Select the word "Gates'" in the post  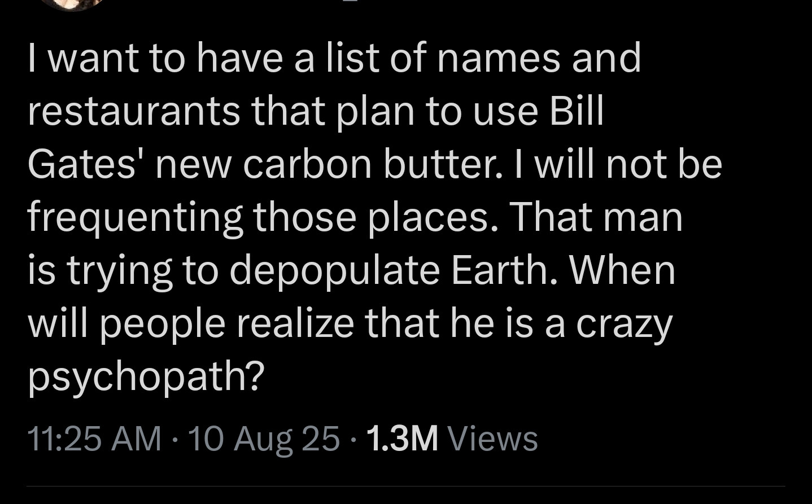pyautogui.click(x=85, y=164)
